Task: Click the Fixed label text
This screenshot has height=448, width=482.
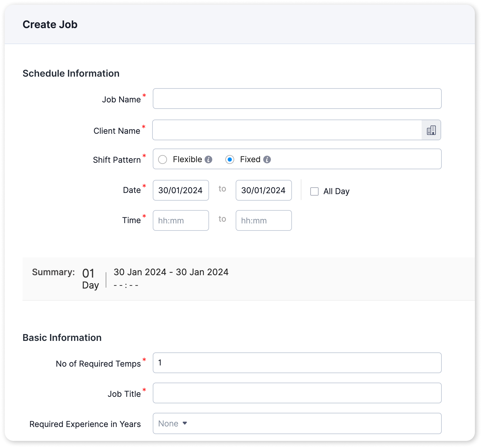Action: coord(250,159)
